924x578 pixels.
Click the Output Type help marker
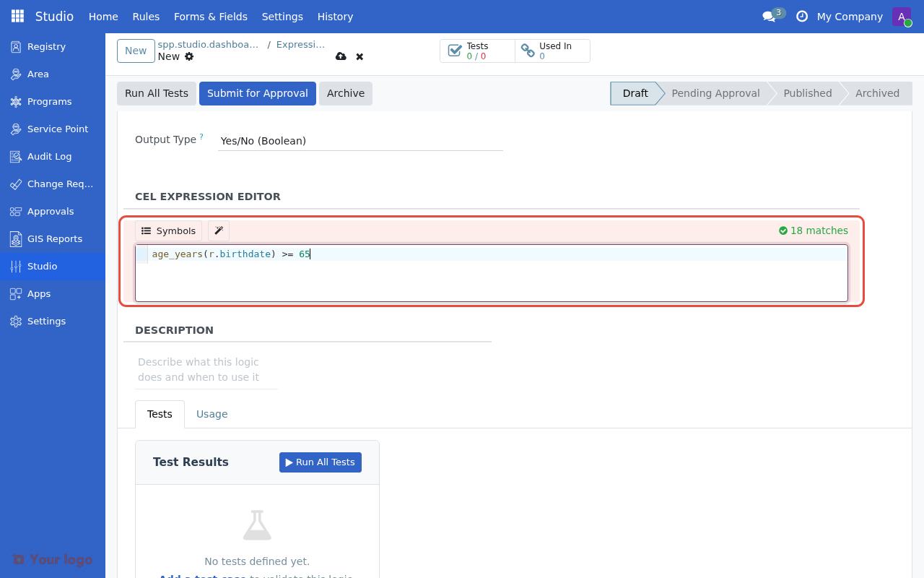click(201, 135)
